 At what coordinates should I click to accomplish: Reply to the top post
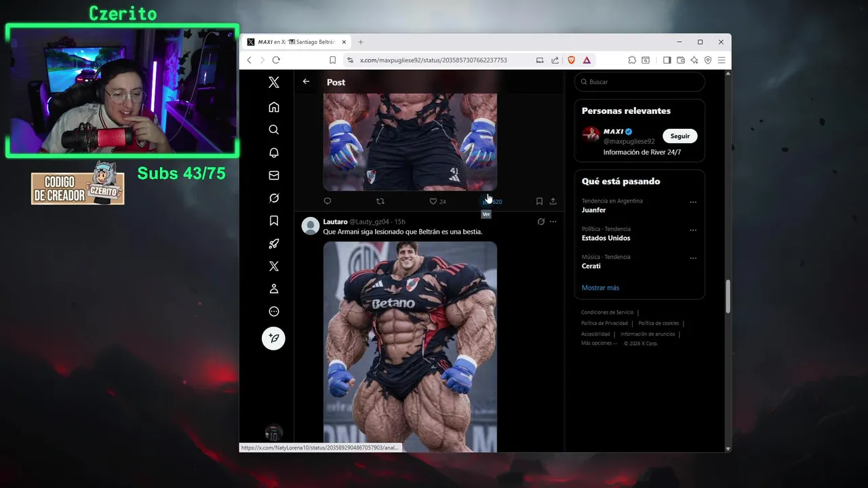pyautogui.click(x=328, y=201)
